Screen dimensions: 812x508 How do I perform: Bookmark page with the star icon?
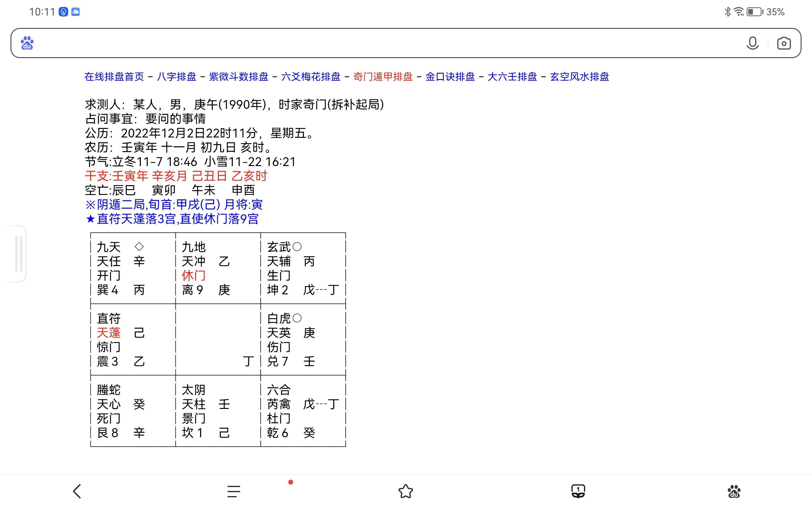[x=406, y=491]
